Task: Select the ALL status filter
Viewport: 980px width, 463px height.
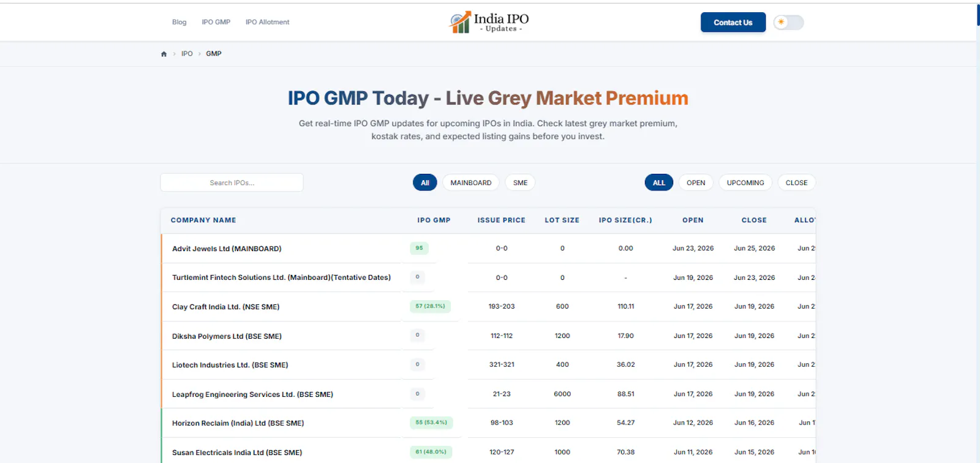Action: pos(659,183)
